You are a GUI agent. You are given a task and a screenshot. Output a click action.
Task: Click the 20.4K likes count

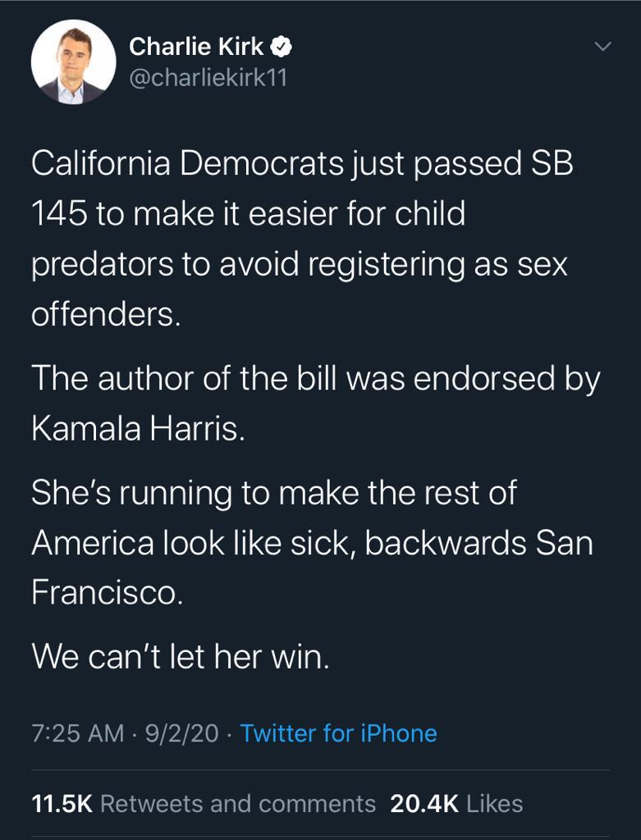pyautogui.click(x=424, y=803)
